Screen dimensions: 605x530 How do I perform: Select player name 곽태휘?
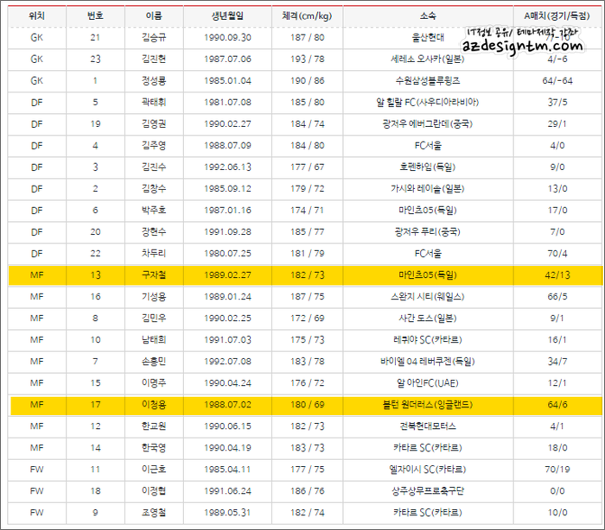pos(154,103)
